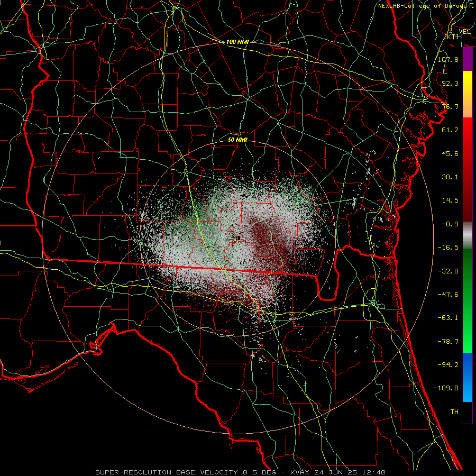Click the yellow segment of the velocity color bar
This screenshot has width=476, height=476.
(467, 94)
